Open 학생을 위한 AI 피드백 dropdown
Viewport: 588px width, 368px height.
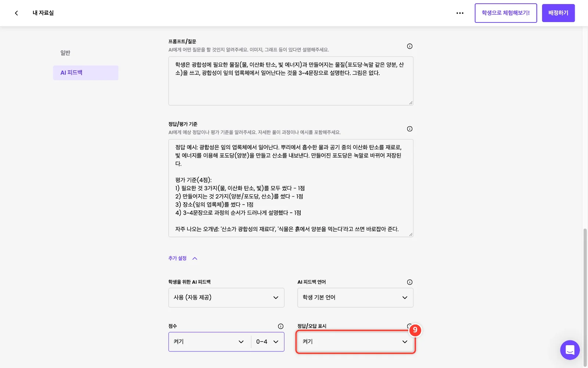[226, 298]
